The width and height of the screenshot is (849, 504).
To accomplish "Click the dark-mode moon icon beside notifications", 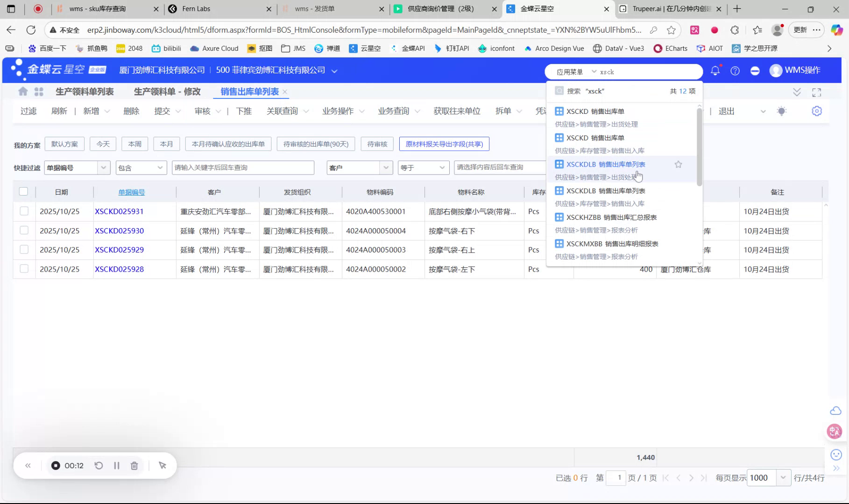I will [755, 71].
